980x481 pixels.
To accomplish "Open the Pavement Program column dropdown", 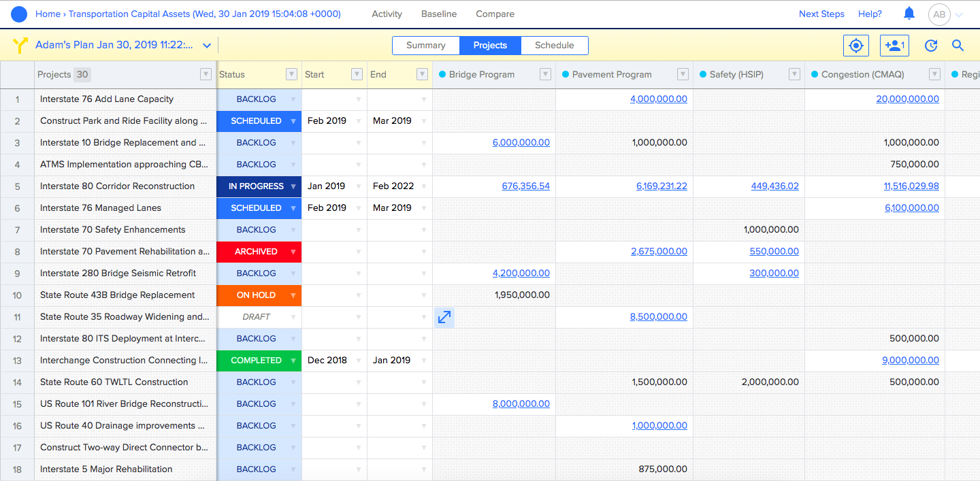I will pyautogui.click(x=683, y=74).
